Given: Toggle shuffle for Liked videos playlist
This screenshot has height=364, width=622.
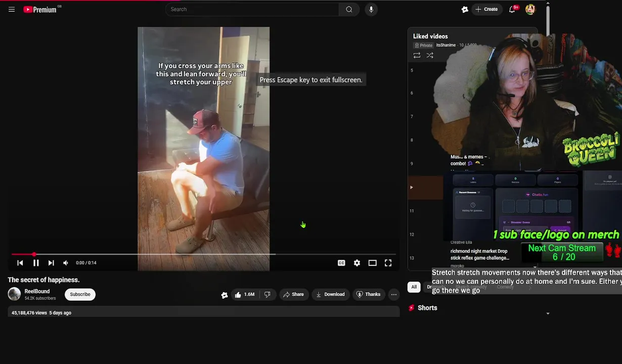Looking at the screenshot, I should coord(430,56).
